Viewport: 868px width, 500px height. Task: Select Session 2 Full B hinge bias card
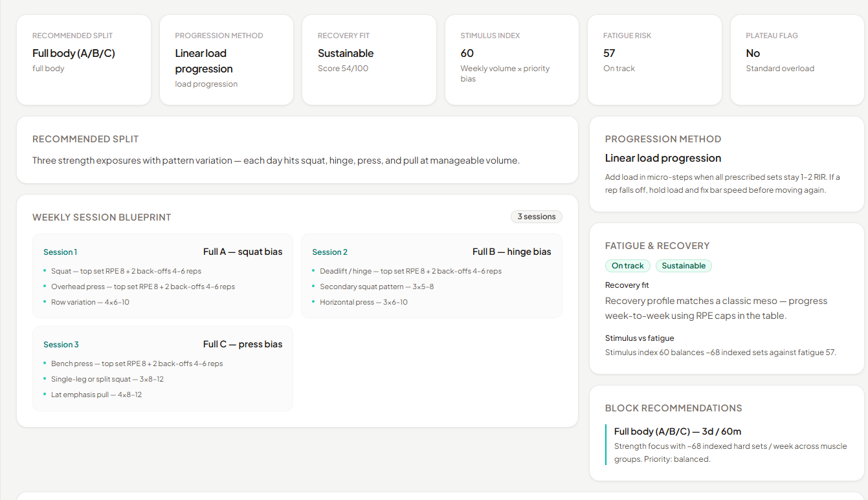[x=432, y=276]
